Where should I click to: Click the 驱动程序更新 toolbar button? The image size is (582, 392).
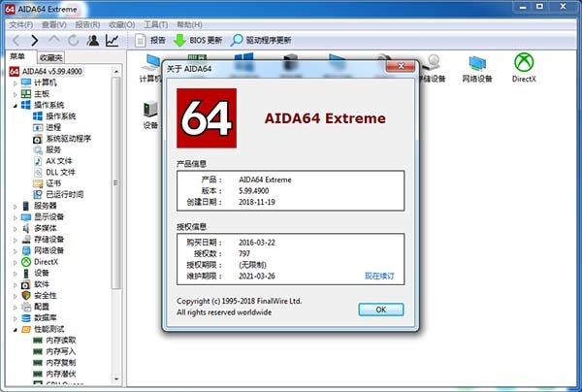(261, 40)
